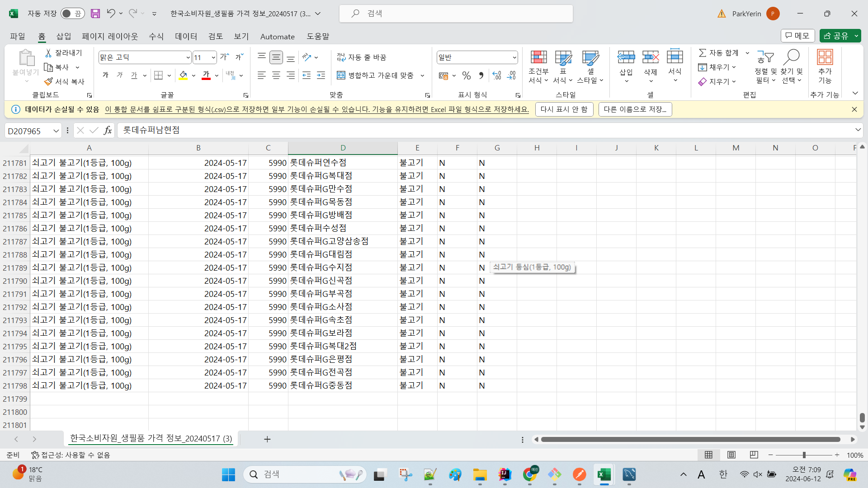
Task: Click the Conditional Formatting icon
Action: pyautogui.click(x=538, y=57)
